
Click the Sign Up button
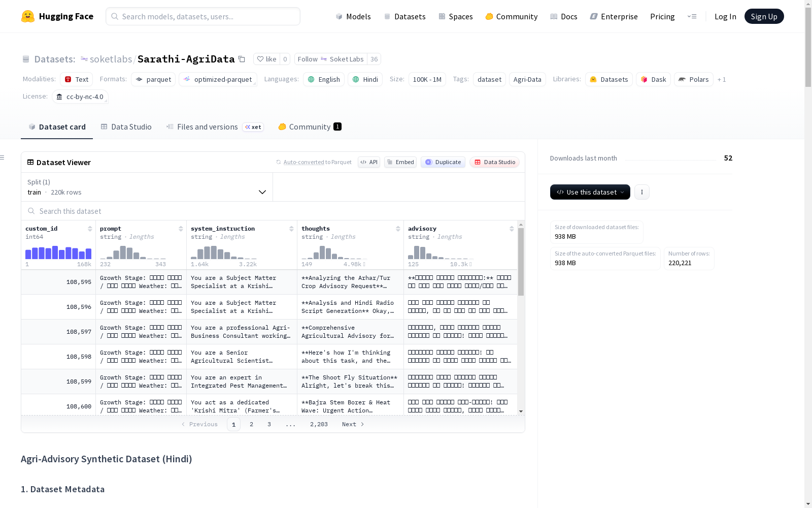pos(764,16)
